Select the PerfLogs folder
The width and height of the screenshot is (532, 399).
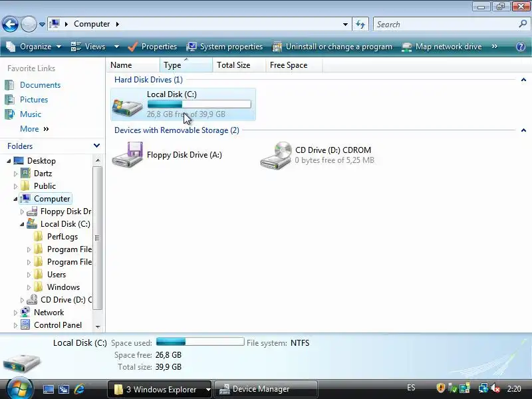(x=62, y=237)
